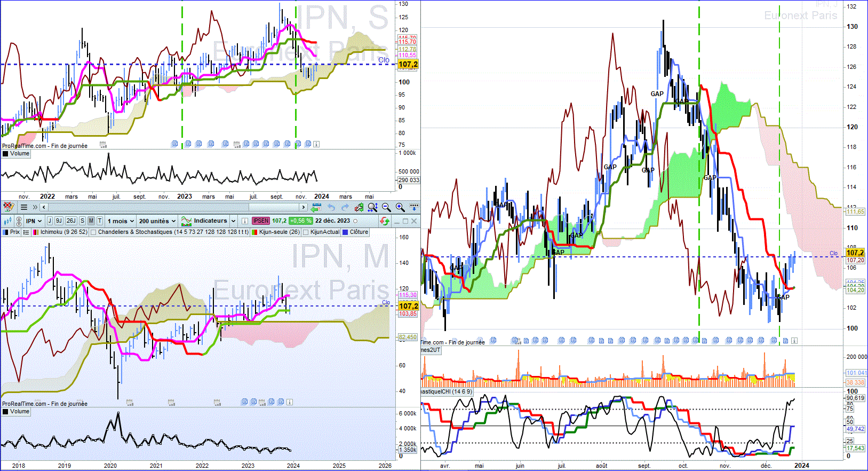
Task: Click the 1 350k monthly volume label
Action: 408,450
